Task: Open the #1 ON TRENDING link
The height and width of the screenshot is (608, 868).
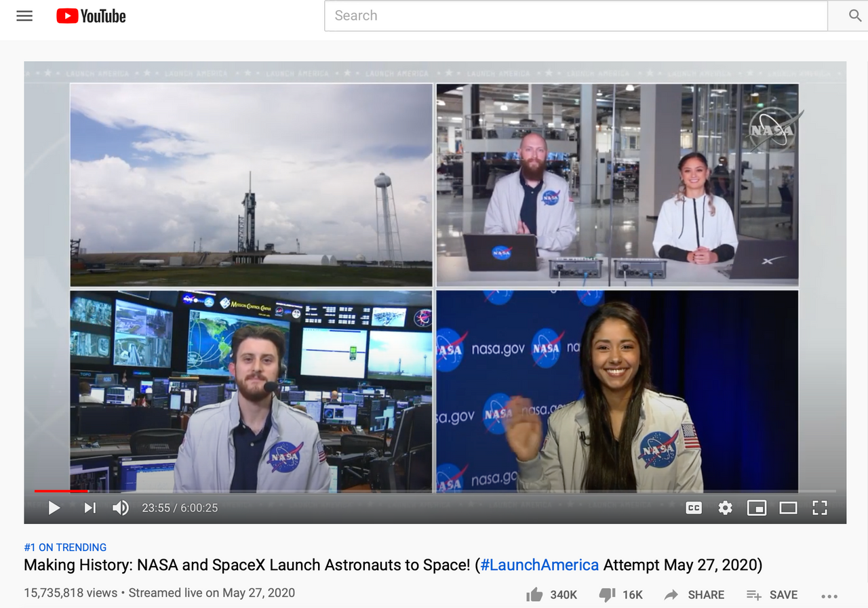Action: tap(65, 547)
